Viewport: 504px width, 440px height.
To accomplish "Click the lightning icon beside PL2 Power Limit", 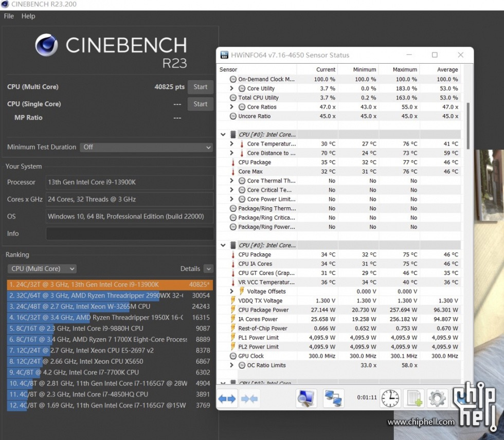I will pyautogui.click(x=233, y=347).
